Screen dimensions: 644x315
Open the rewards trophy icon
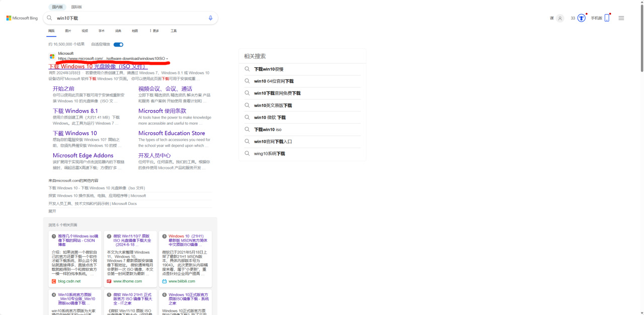coord(582,18)
